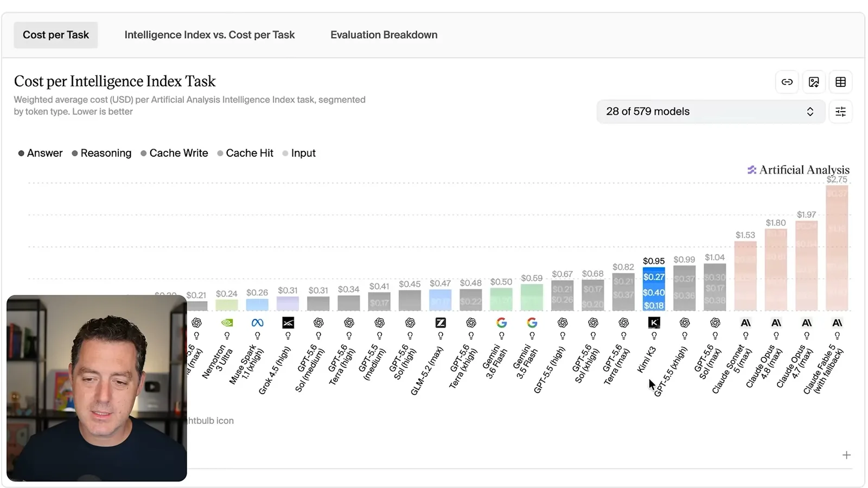Click the lightbulb icon under Kimi K3 logo
Image resolution: width=868 pixels, height=488 pixels.
click(x=654, y=336)
